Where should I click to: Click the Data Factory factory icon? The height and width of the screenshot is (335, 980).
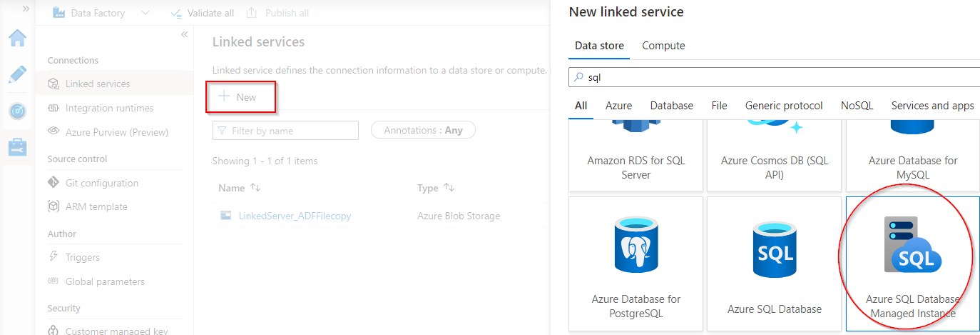[x=59, y=12]
